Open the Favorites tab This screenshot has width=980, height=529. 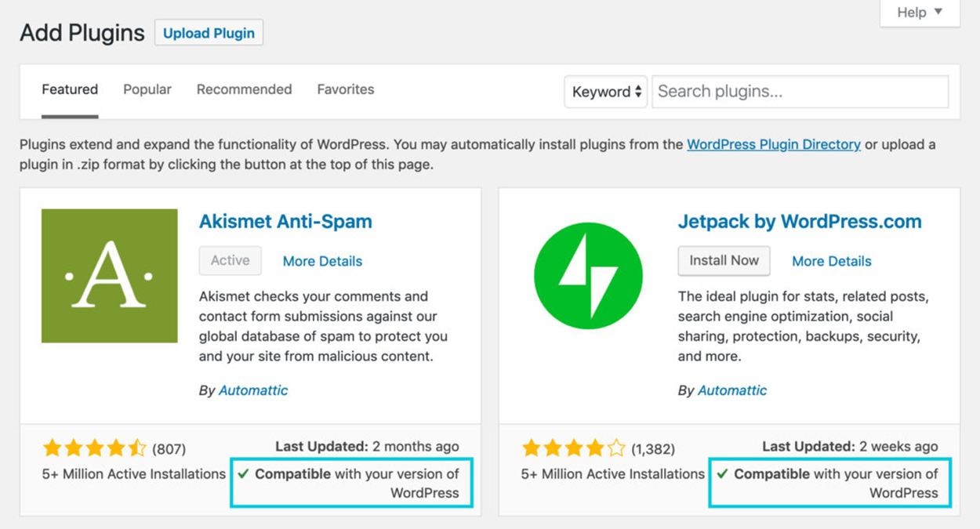tap(346, 89)
